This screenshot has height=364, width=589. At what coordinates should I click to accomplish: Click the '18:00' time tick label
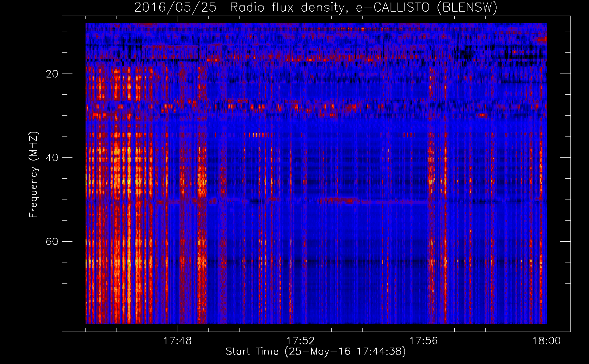(x=546, y=341)
